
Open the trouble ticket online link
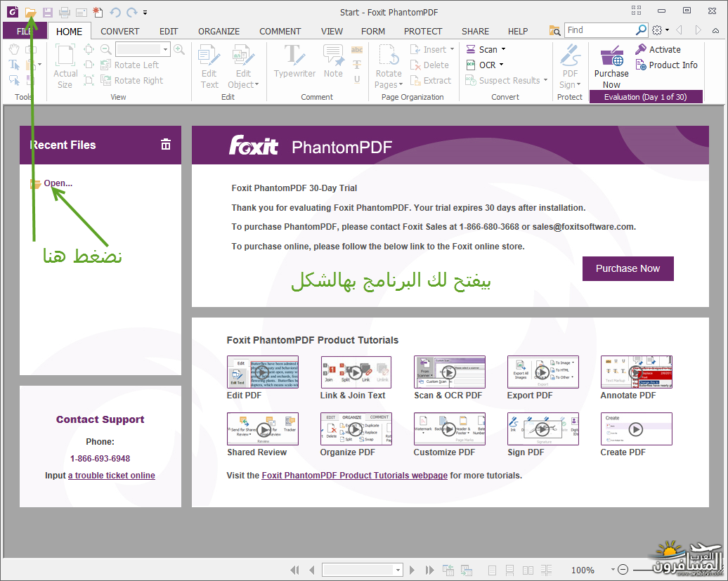pyautogui.click(x=112, y=475)
